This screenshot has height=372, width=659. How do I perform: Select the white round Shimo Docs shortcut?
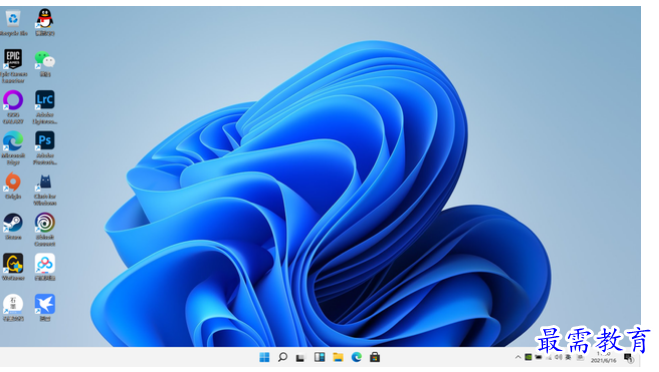pyautogui.click(x=13, y=308)
